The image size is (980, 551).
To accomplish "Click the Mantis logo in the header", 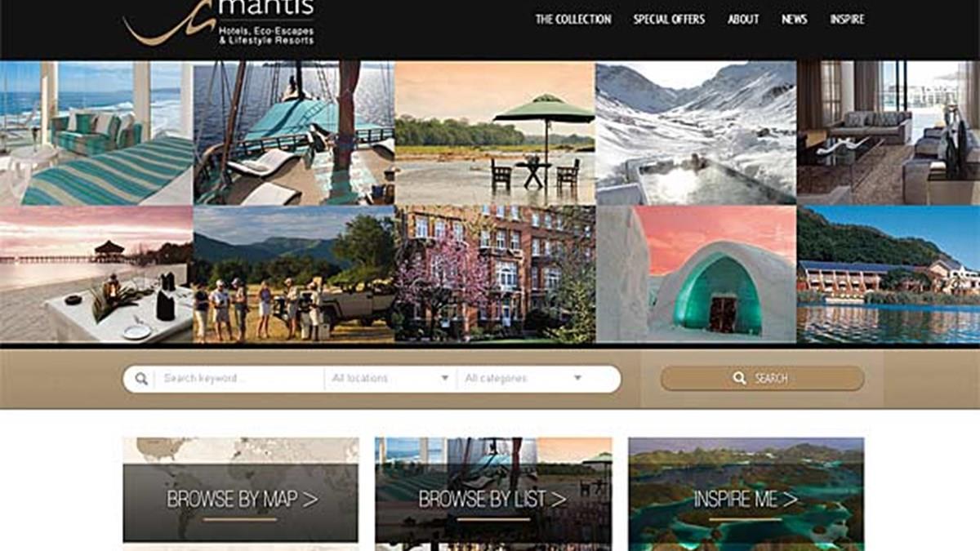I will point(219,23).
